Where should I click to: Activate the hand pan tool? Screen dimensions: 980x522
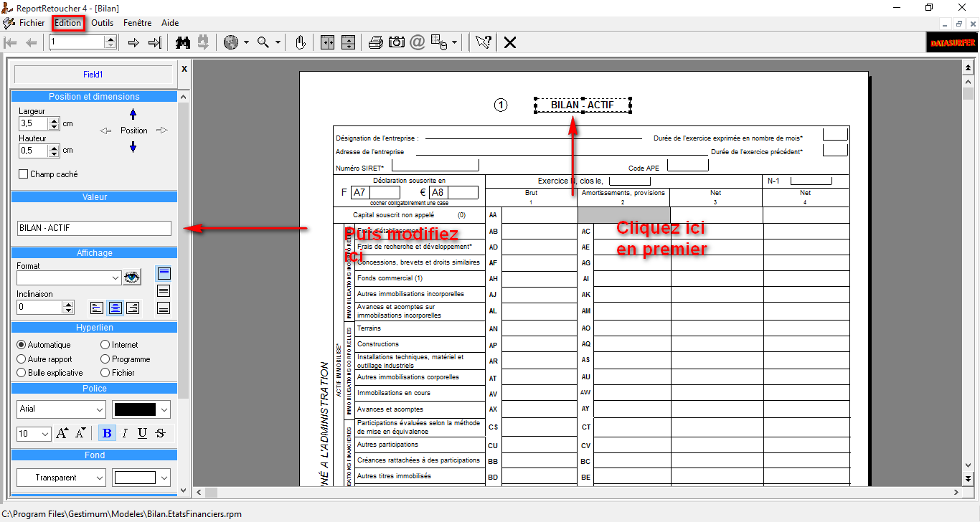coord(301,43)
